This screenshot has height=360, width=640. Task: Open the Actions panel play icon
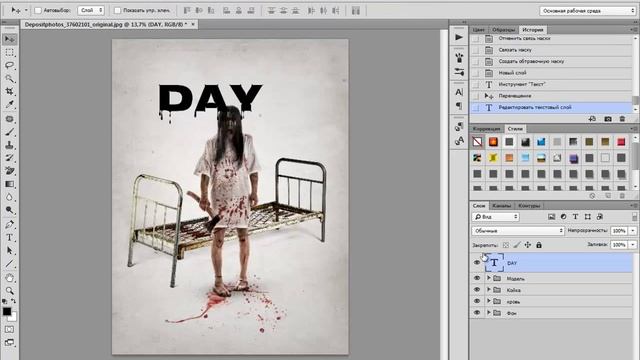tap(459, 37)
